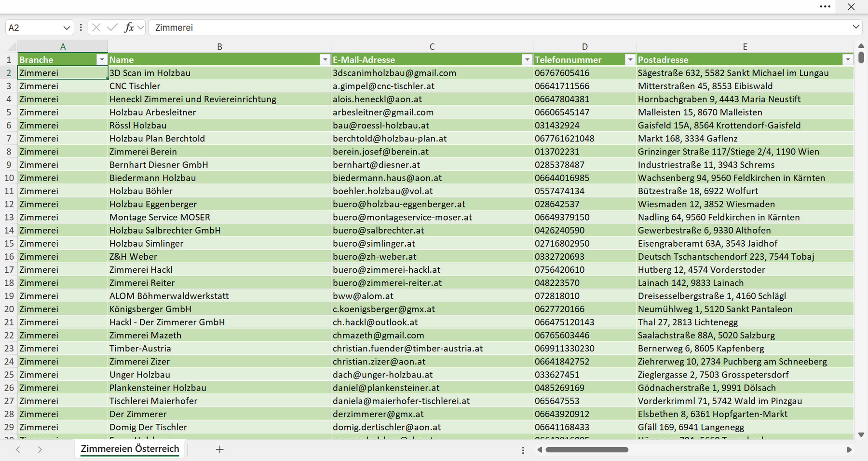Select column B header
This screenshot has height=461, width=868.
tap(219, 46)
